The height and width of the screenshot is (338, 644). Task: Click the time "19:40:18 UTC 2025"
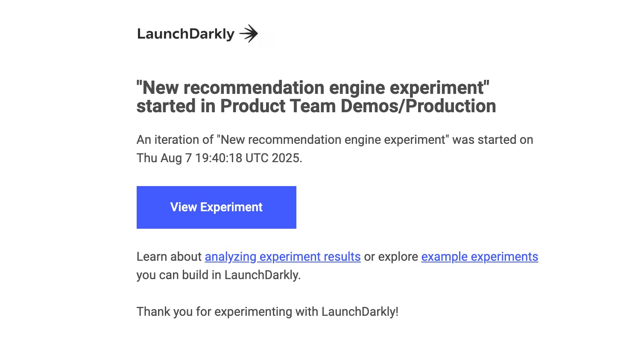249,158
